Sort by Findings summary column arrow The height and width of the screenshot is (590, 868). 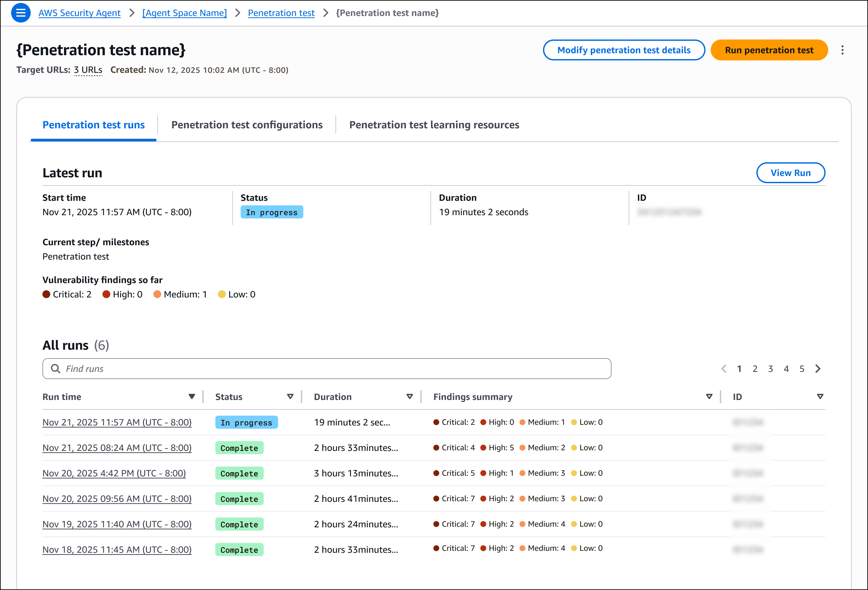tap(709, 396)
